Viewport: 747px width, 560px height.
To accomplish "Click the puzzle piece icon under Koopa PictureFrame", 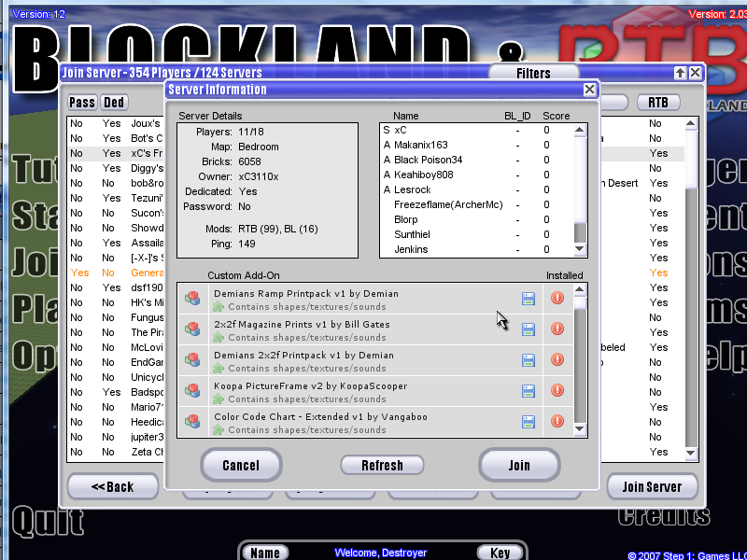I will tap(218, 399).
